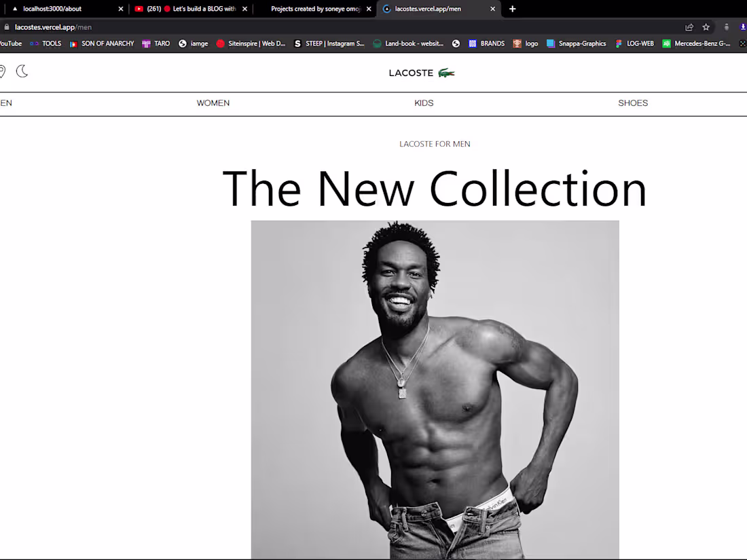Click the search pin icon top left
Viewport: 747px width, 560px height.
click(3, 71)
